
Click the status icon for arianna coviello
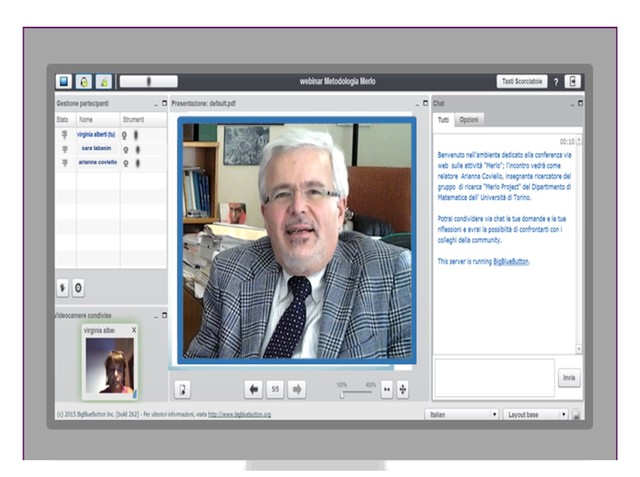(x=64, y=163)
